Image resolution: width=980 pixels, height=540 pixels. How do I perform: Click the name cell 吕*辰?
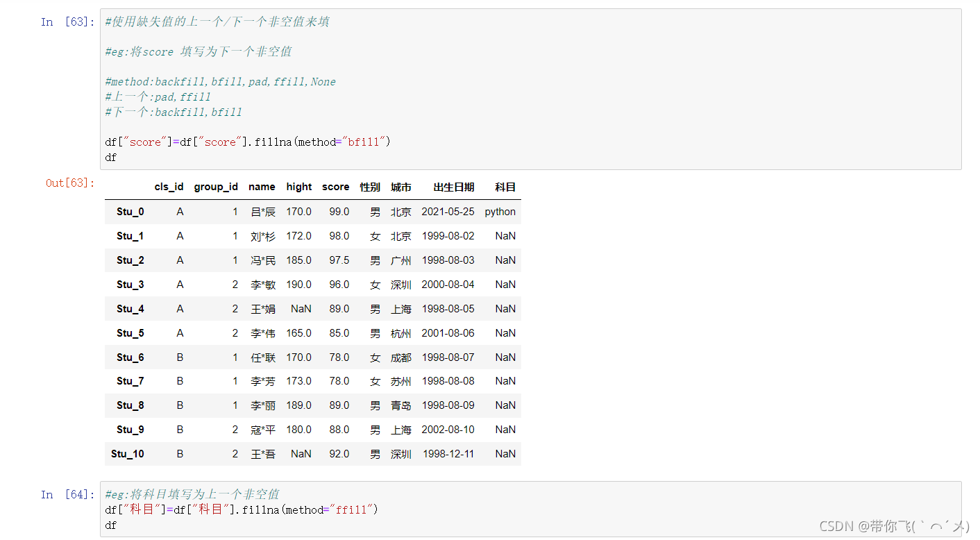[x=263, y=212]
